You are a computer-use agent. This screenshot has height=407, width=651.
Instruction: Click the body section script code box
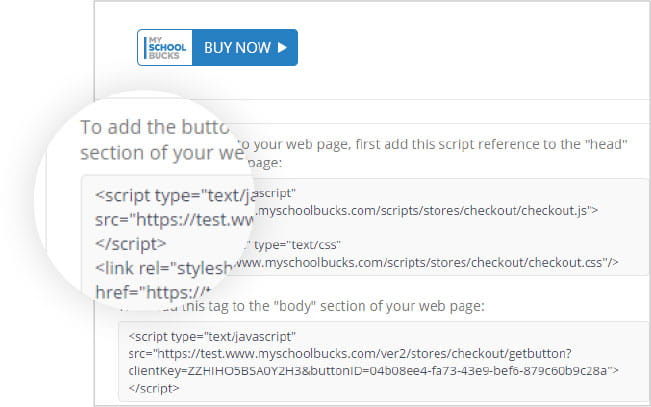coord(383,361)
